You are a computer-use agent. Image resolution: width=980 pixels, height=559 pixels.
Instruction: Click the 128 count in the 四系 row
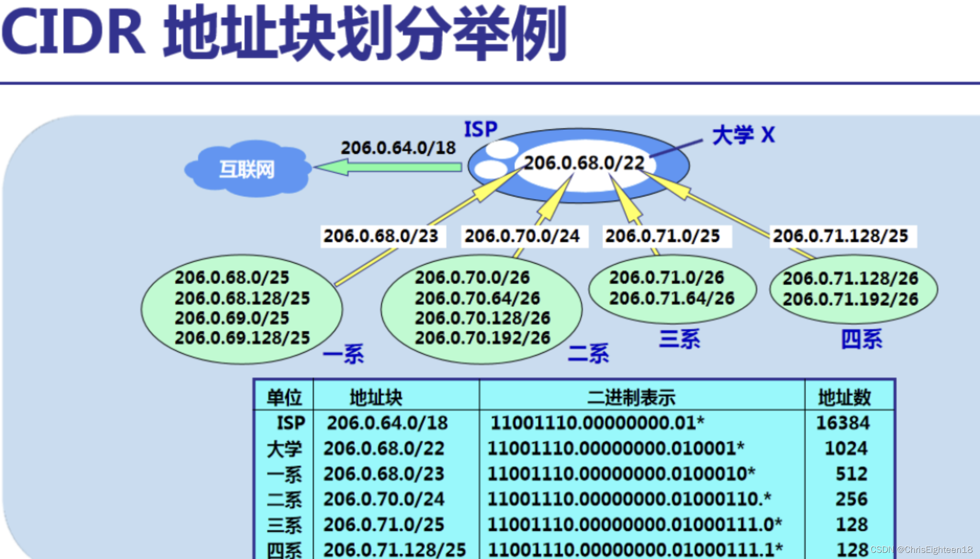852,550
